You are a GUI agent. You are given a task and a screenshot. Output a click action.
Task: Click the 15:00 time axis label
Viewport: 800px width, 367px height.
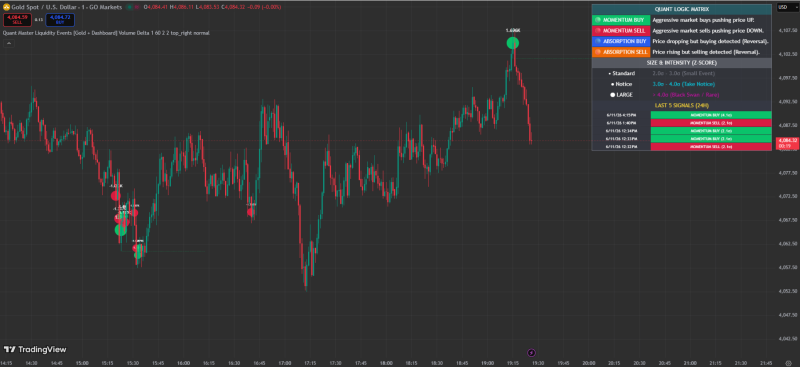[x=82, y=363]
